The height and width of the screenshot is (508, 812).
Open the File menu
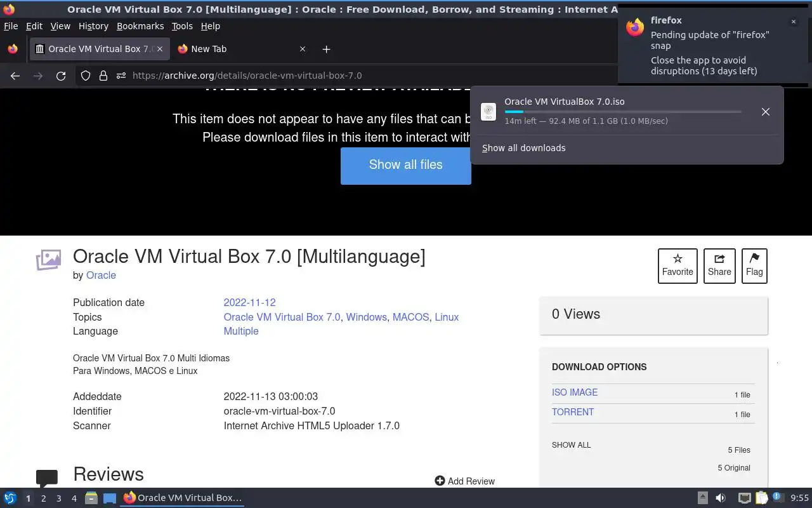click(x=11, y=26)
